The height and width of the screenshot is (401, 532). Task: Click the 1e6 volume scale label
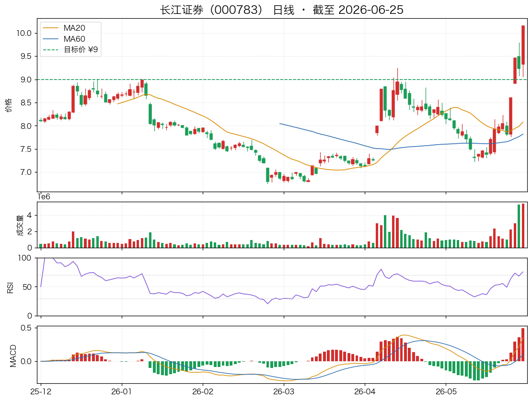[44, 197]
